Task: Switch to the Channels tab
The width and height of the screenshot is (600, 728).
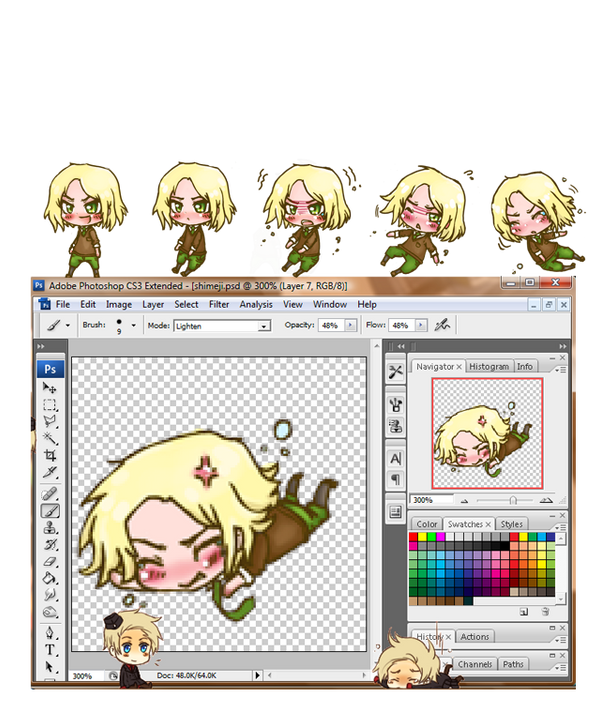Action: tap(475, 664)
